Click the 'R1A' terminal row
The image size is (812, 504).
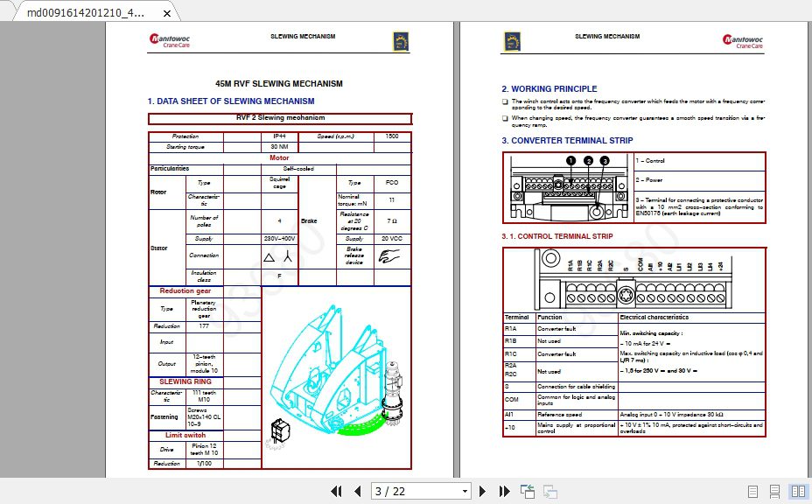[x=634, y=329]
